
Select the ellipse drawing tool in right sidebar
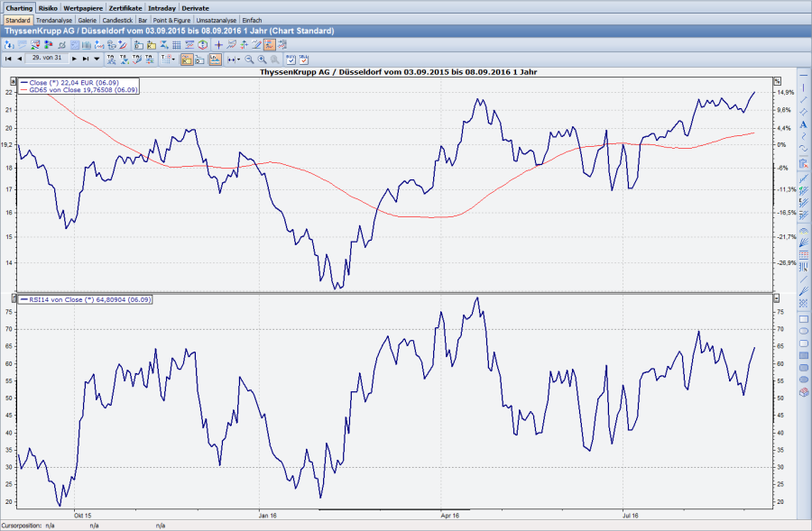803,332
